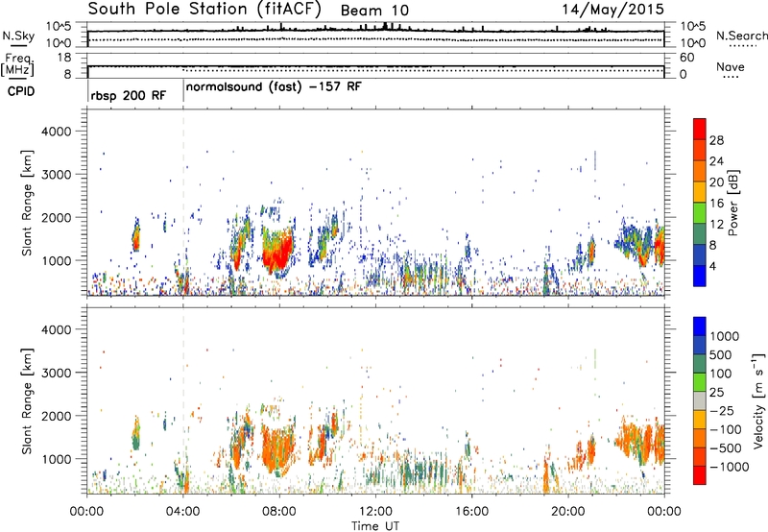This screenshot has height=532, width=768.
Task: Click the 'Velocity [m s-1]' colorbar title
Action: coord(758,400)
